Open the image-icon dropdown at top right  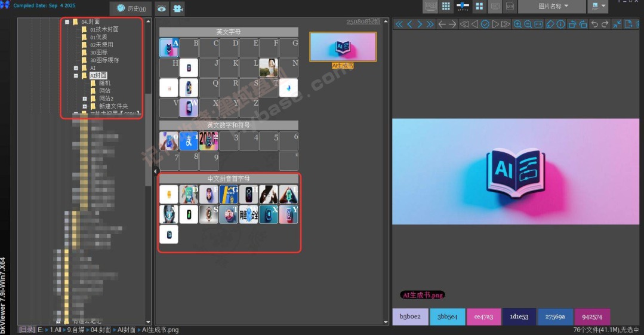coord(599,6)
